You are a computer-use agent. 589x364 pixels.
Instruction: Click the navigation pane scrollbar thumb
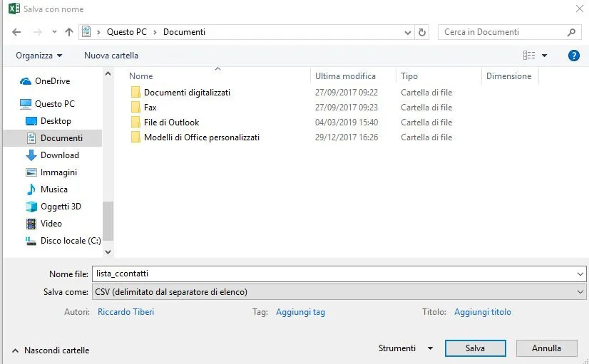(108, 221)
